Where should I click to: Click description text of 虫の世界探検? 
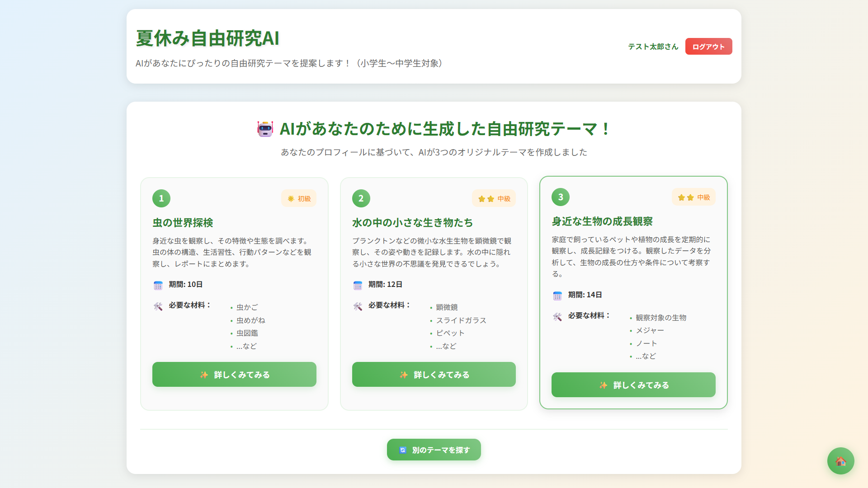click(x=232, y=252)
